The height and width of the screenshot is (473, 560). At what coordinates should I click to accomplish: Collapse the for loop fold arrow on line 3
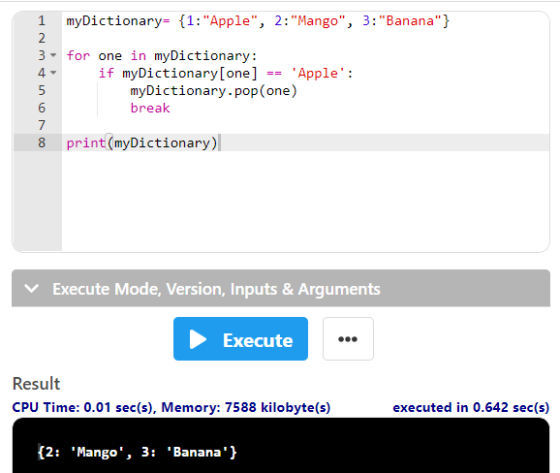click(x=53, y=55)
